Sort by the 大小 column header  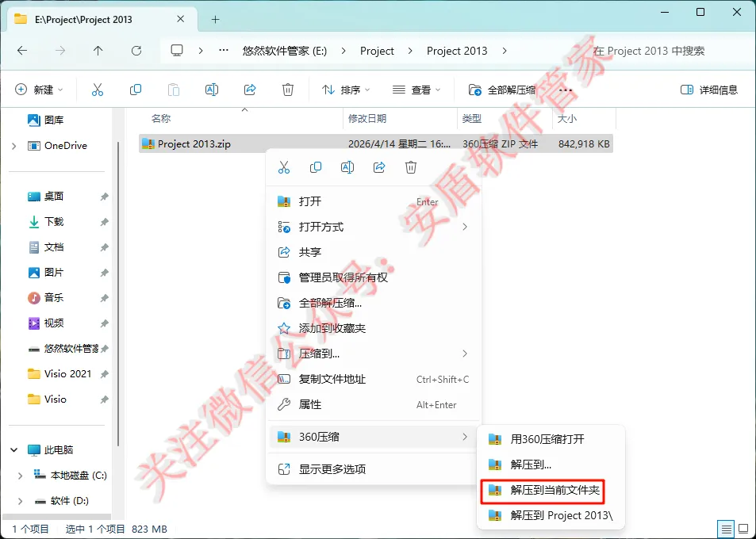[x=567, y=118]
